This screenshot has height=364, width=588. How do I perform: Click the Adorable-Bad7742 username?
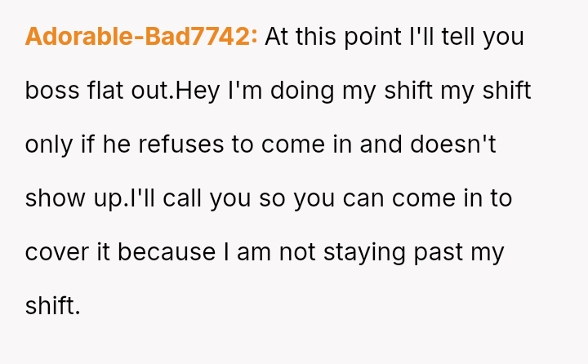[141, 37]
